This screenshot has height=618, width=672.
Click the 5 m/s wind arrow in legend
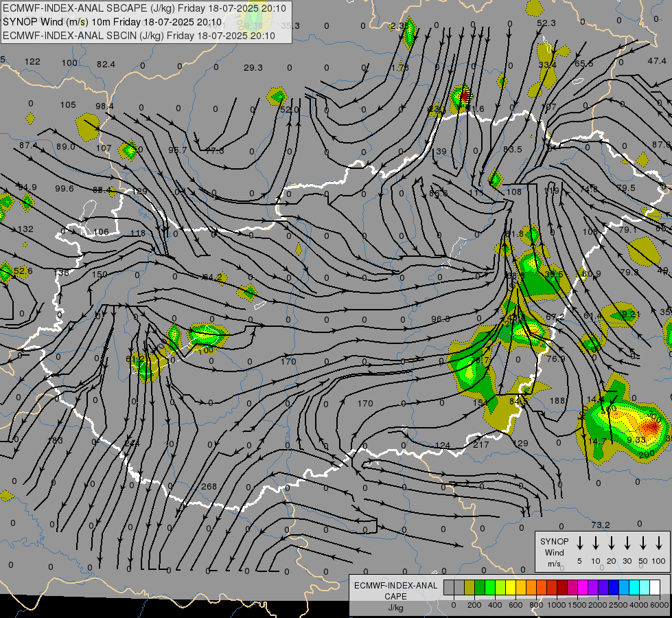(580, 542)
